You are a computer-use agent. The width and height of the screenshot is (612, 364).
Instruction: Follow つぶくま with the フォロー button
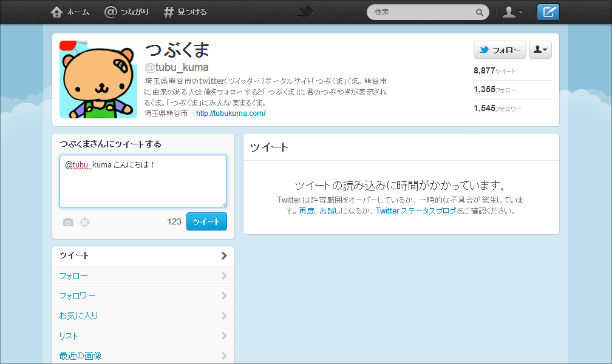click(x=500, y=50)
